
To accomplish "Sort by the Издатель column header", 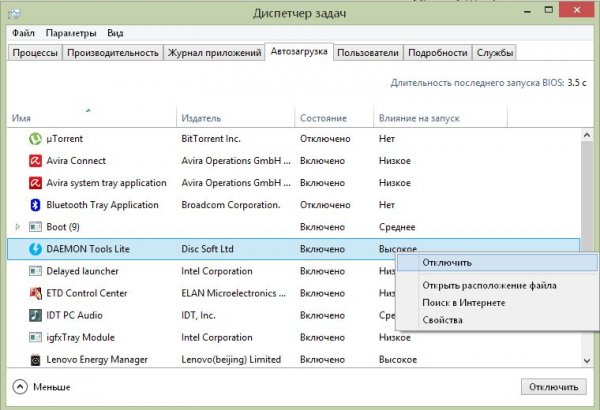I will pyautogui.click(x=236, y=118).
